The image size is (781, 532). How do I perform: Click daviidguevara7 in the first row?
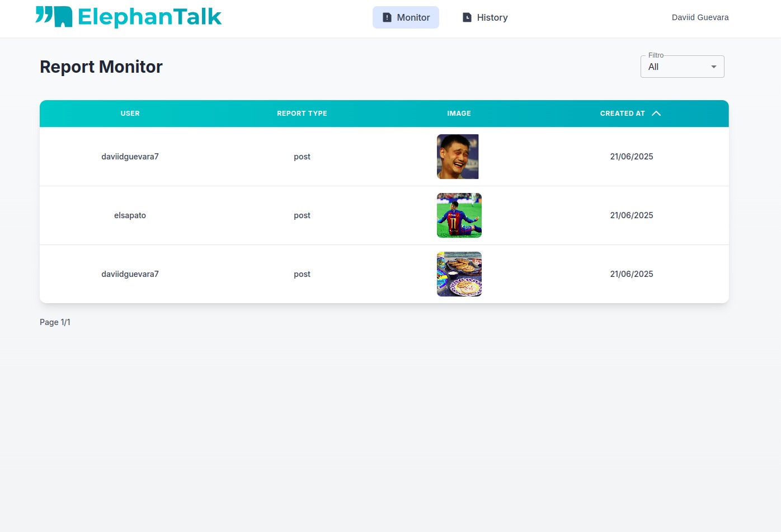click(x=130, y=157)
